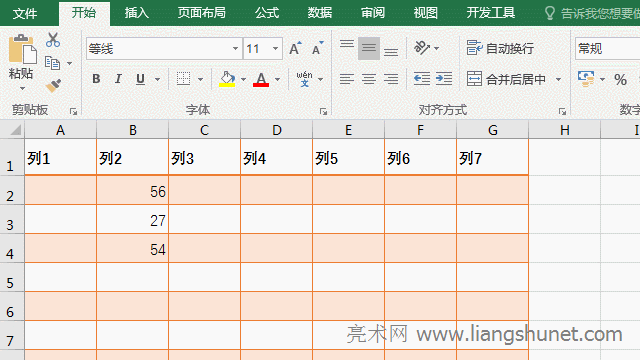Viewport: 640px width, 360px height.
Task: Expand the font size 11 dropdown
Action: (x=276, y=49)
